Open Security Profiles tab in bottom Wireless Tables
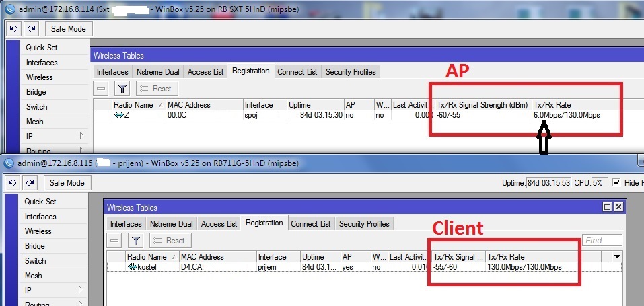 (x=364, y=224)
